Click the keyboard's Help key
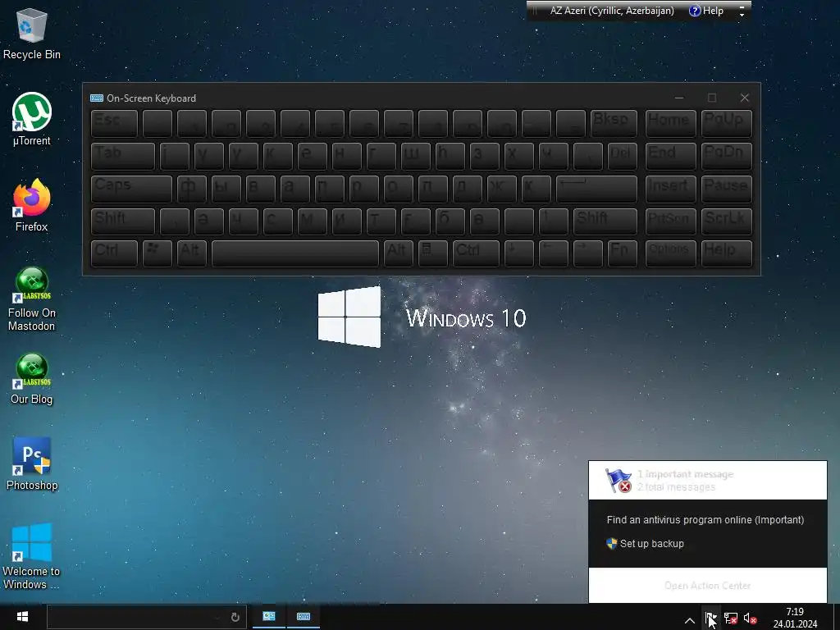 [727, 253]
